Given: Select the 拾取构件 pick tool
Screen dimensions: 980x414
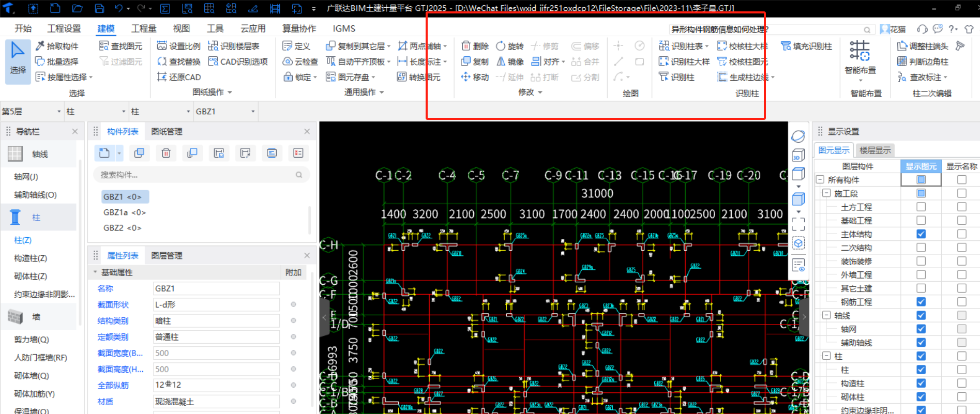Looking at the screenshot, I should tap(57, 46).
